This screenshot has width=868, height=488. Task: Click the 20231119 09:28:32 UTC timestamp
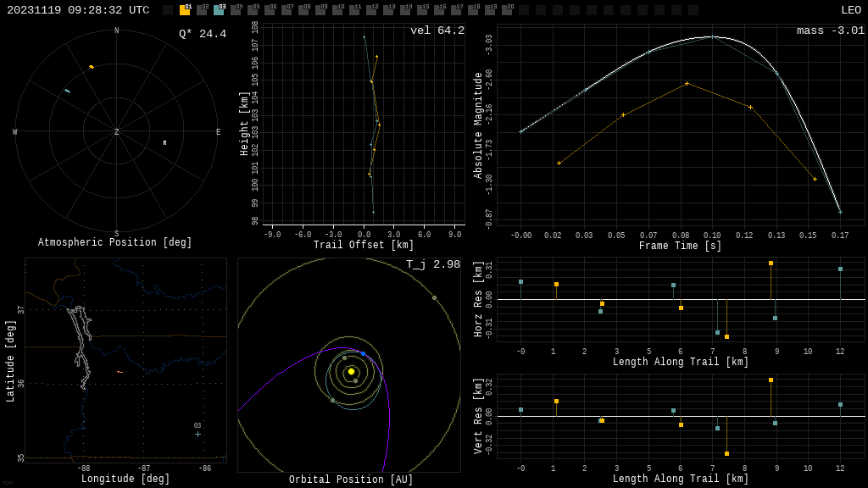78,10
